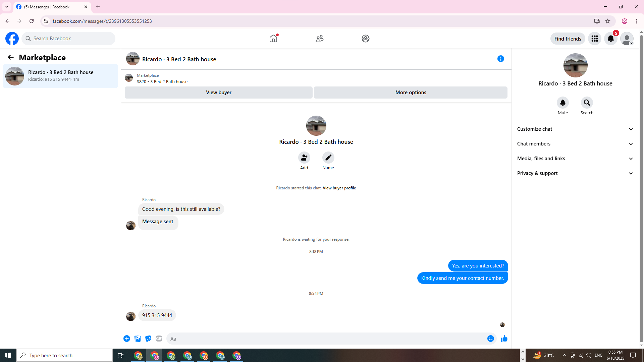Open the Friends icon in top navigation
644x362 pixels.
[x=320, y=39]
